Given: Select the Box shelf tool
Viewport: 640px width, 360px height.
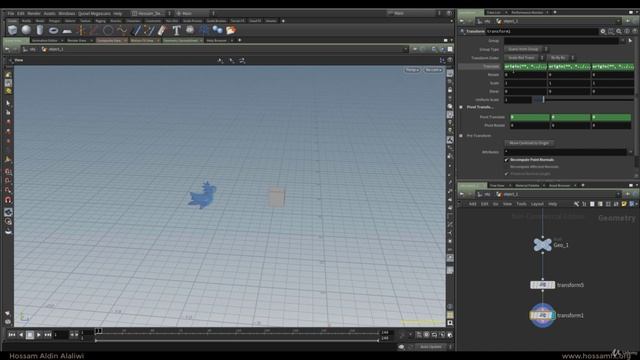Looking at the screenshot, I should (x=13, y=30).
